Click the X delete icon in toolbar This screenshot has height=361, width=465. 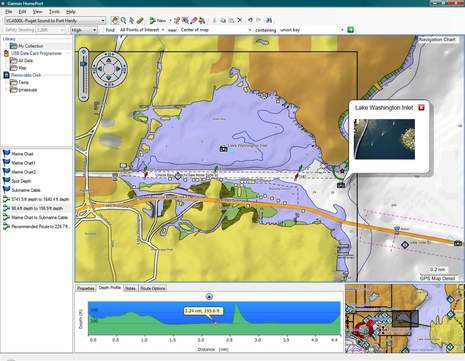(239, 20)
